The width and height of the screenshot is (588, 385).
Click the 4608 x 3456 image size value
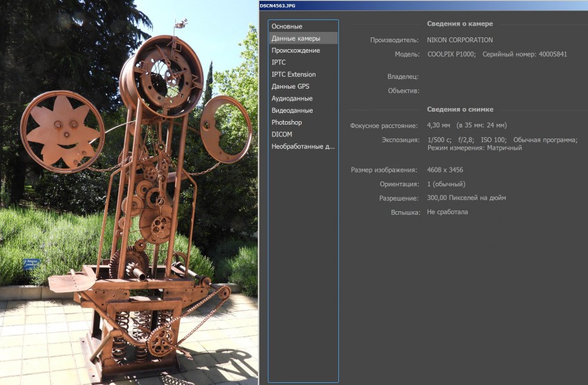pyautogui.click(x=445, y=170)
